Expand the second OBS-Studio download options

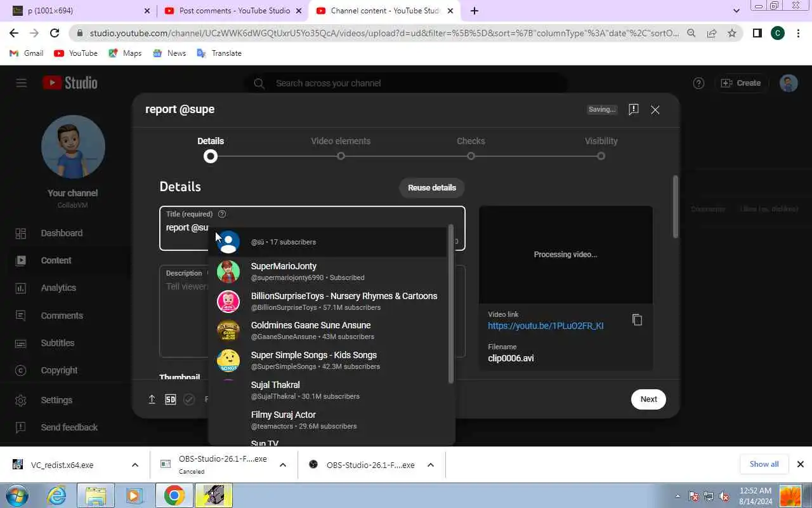pos(430,465)
